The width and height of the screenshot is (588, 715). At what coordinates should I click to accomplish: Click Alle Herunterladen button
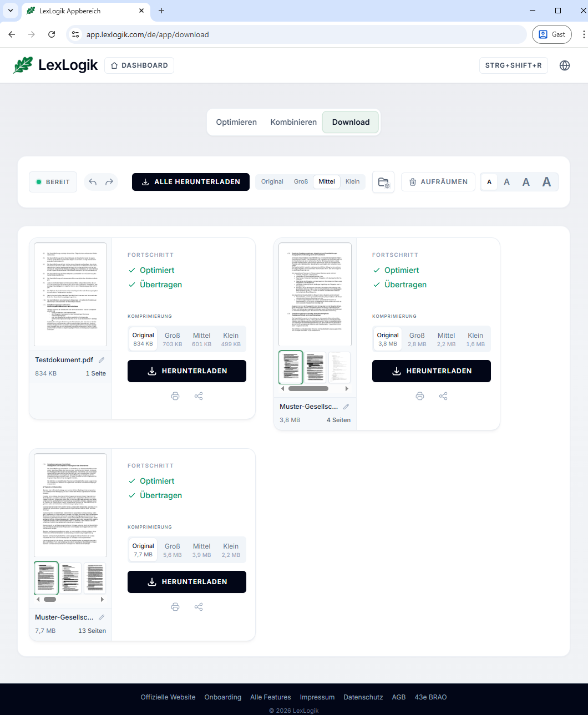click(x=191, y=182)
